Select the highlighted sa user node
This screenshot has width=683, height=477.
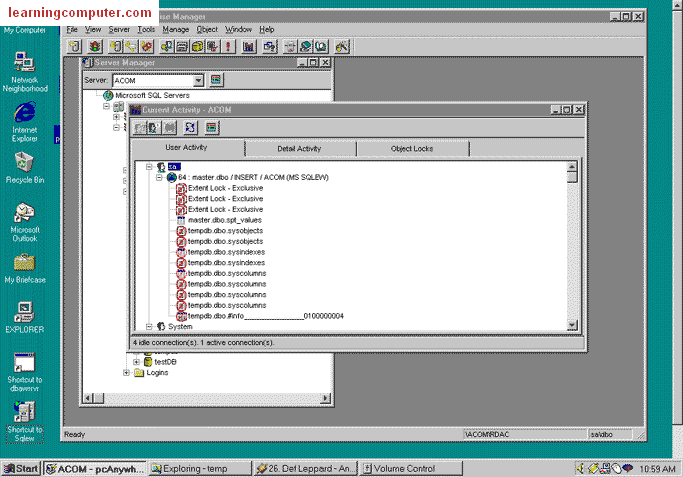click(173, 166)
